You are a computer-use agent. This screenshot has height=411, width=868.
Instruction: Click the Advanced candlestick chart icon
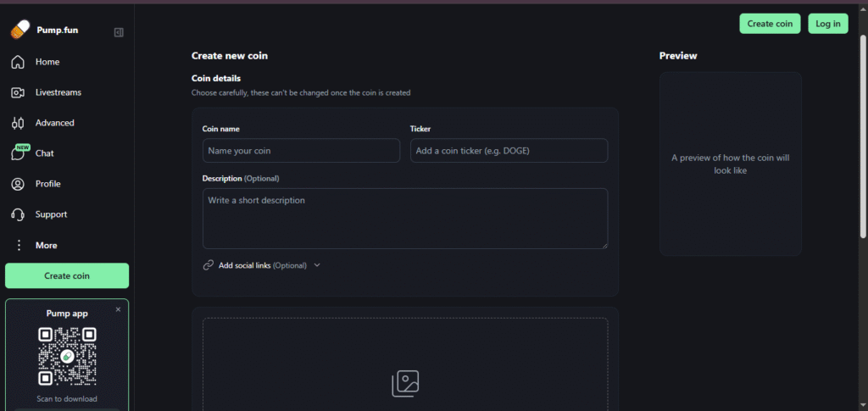click(18, 123)
